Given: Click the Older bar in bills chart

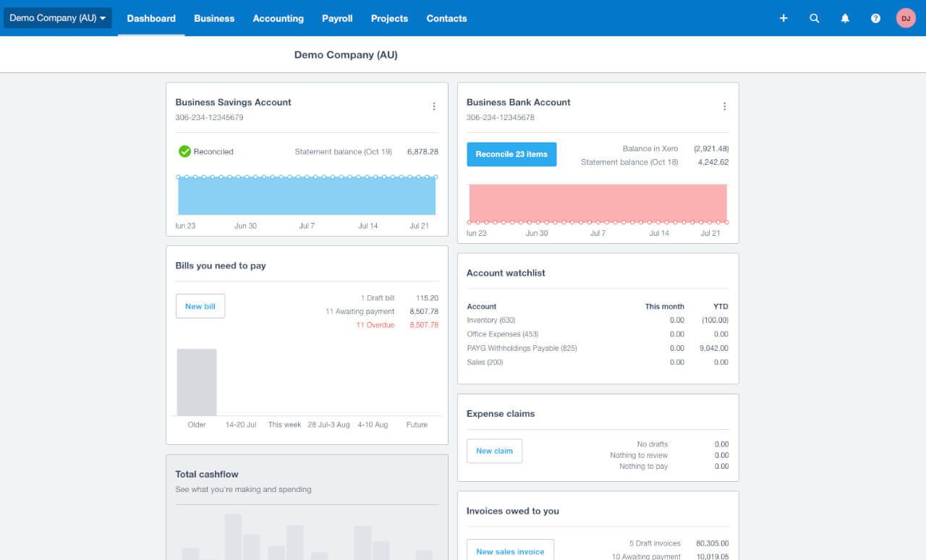Looking at the screenshot, I should coord(197,382).
